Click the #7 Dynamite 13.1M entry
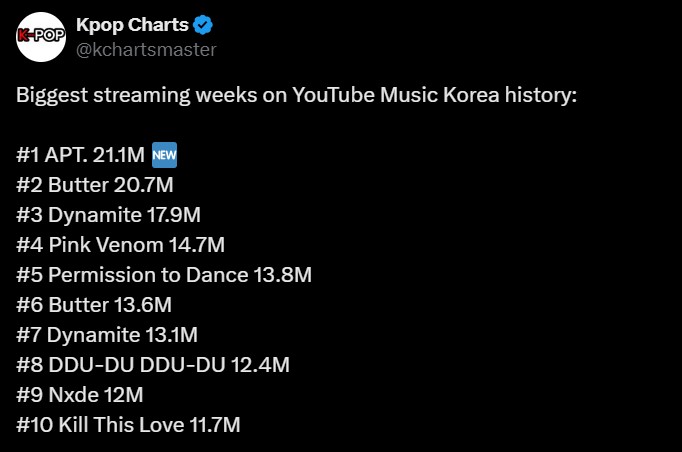 (x=107, y=335)
